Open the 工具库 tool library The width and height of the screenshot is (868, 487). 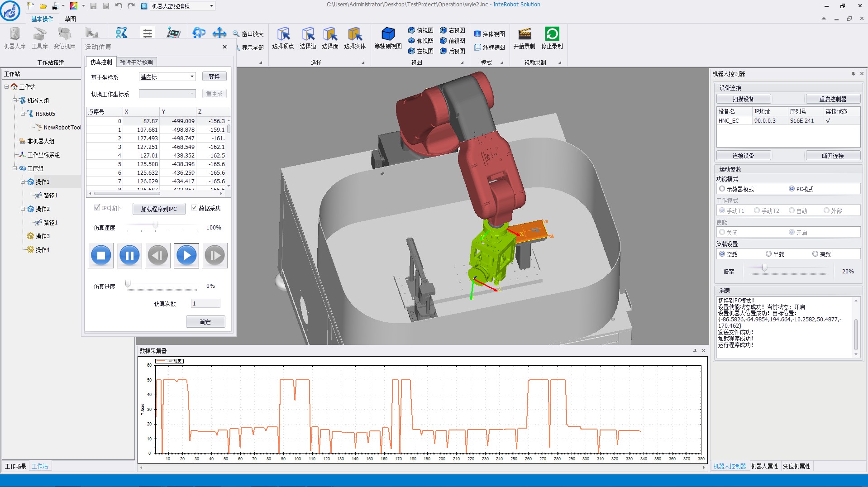pyautogui.click(x=39, y=38)
